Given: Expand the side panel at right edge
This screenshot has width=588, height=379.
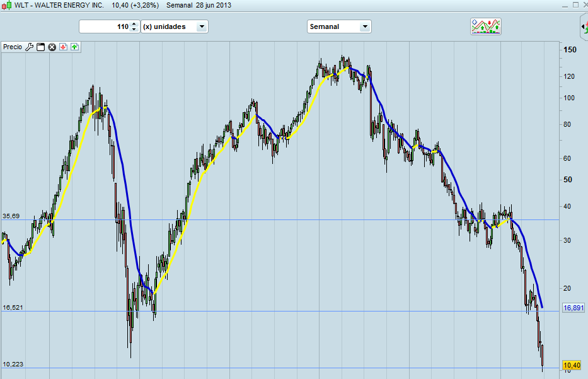Looking at the screenshot, I should point(584,26).
